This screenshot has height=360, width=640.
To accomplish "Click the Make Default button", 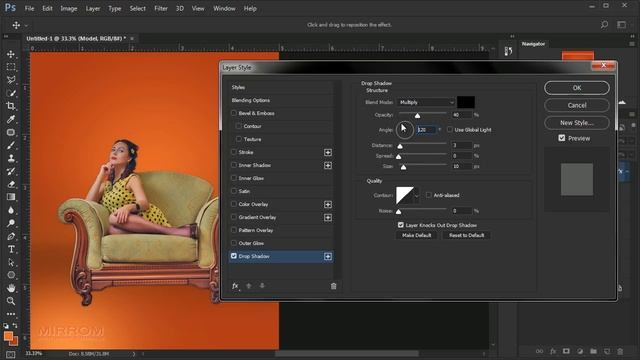I will 416,236.
